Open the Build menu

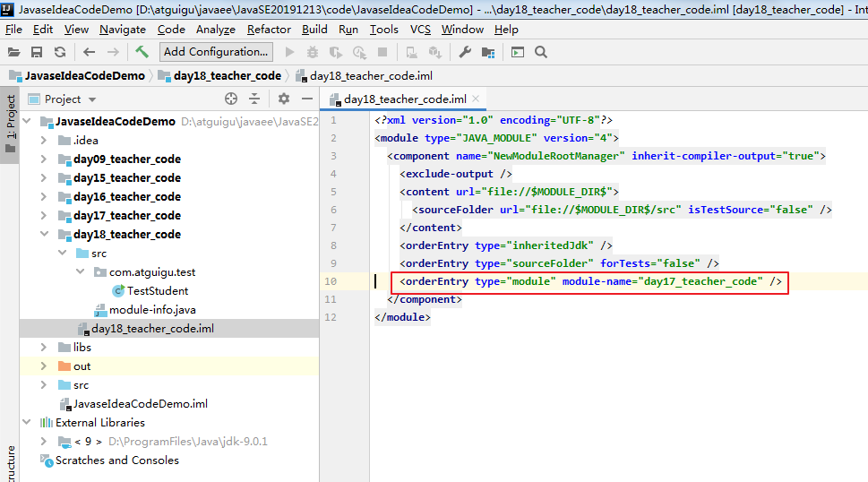(314, 30)
